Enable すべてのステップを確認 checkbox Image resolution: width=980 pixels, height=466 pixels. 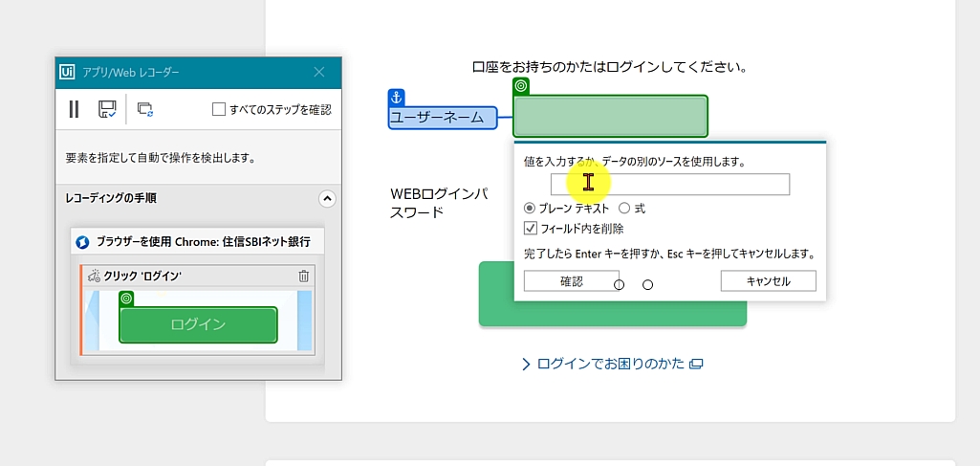coord(219,109)
